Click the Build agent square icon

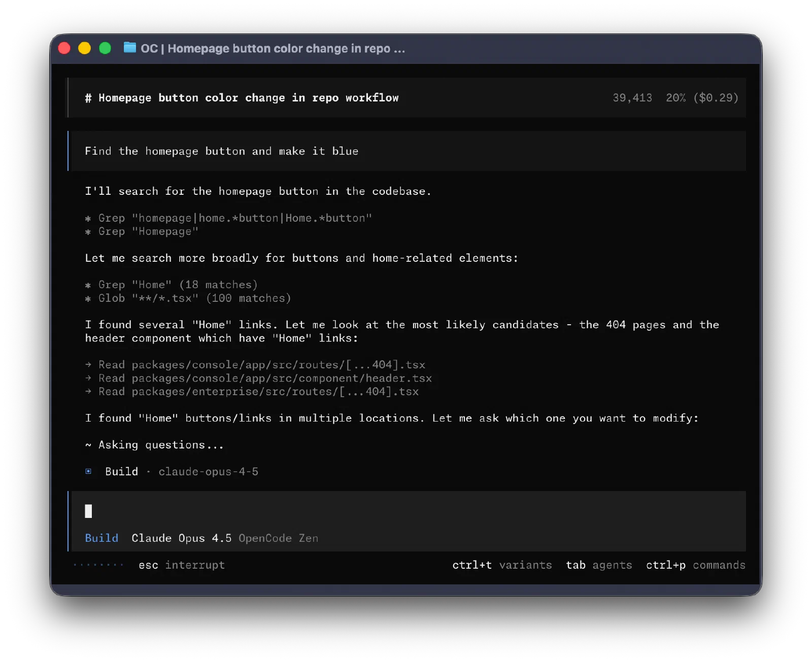[x=88, y=471]
